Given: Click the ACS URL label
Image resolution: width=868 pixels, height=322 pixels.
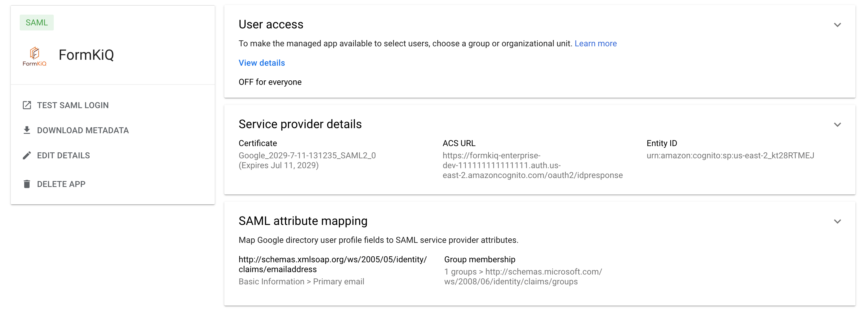Looking at the screenshot, I should [x=459, y=143].
